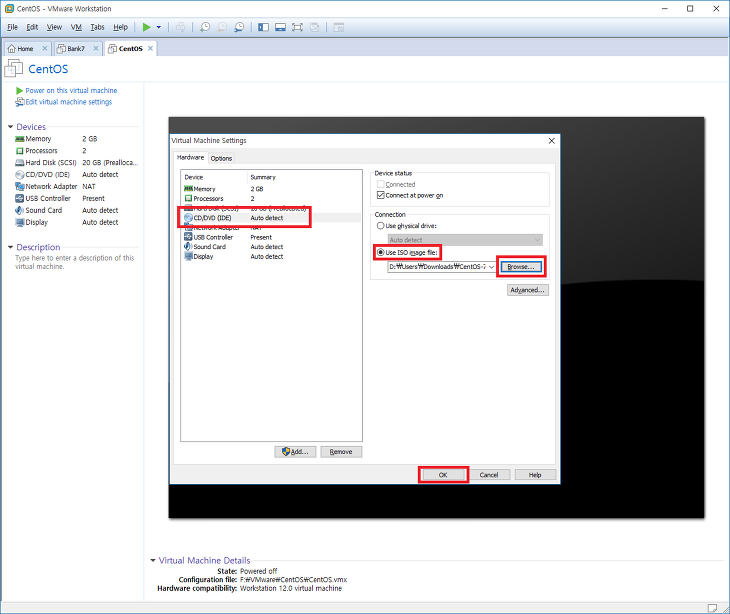This screenshot has width=730, height=614.
Task: Click the Add... hardware button
Action: [x=295, y=452]
